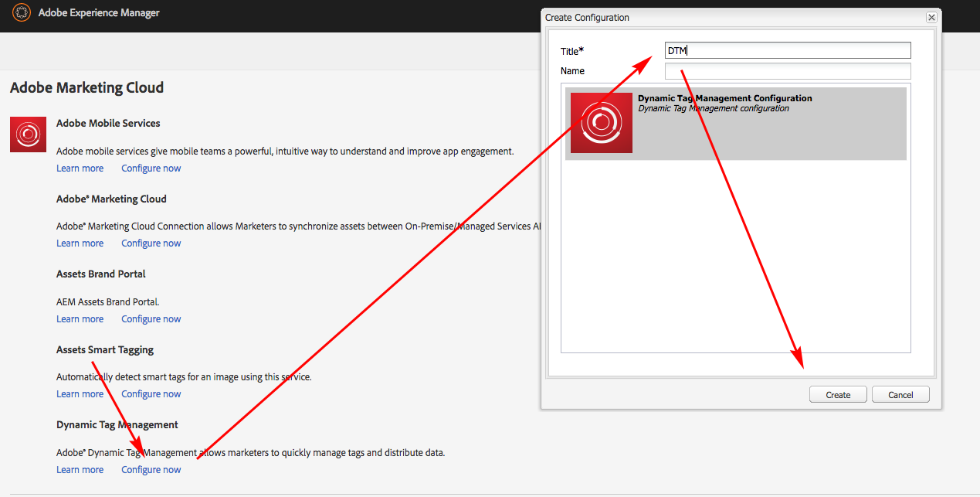Open Configure now under Assets Smart Tagging
The height and width of the screenshot is (497, 980).
[x=151, y=394]
